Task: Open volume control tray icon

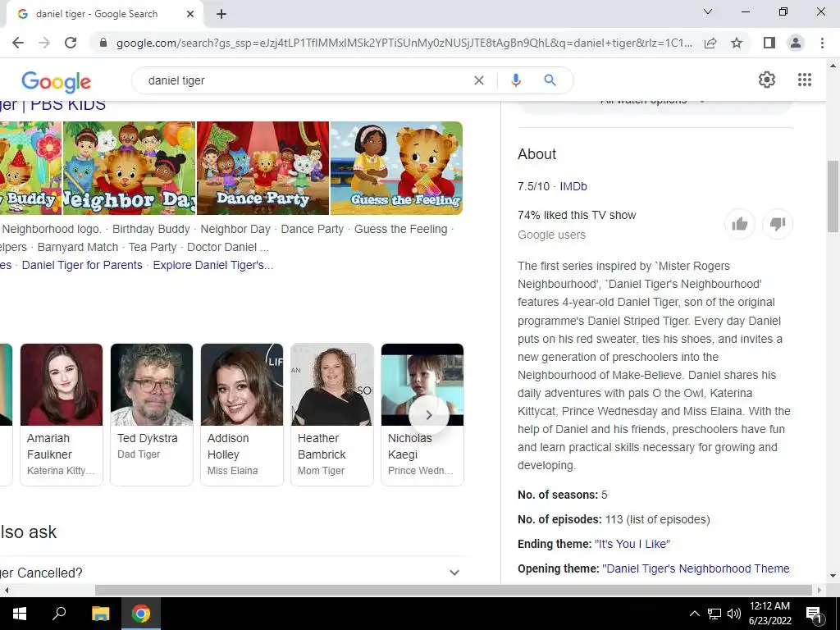Action: [734, 614]
